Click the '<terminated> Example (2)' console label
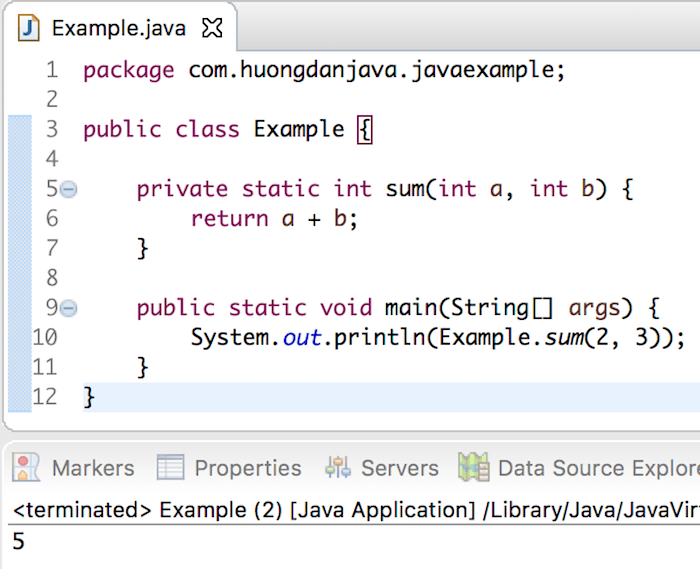 pyautogui.click(x=148, y=510)
